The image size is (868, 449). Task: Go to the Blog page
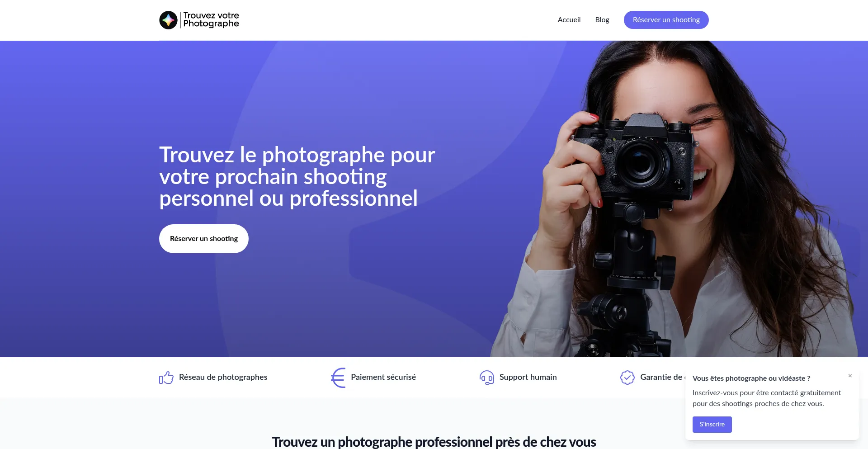pos(602,20)
